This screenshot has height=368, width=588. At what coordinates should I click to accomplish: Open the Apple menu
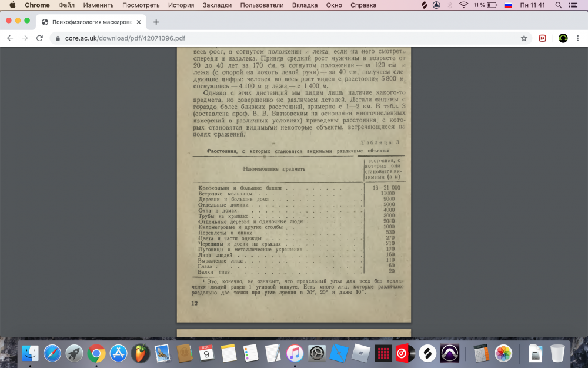12,5
